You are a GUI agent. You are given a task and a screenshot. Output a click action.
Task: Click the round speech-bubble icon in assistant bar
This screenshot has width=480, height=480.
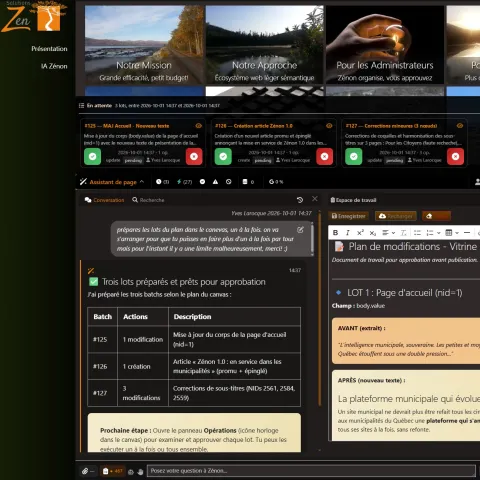(x=202, y=182)
